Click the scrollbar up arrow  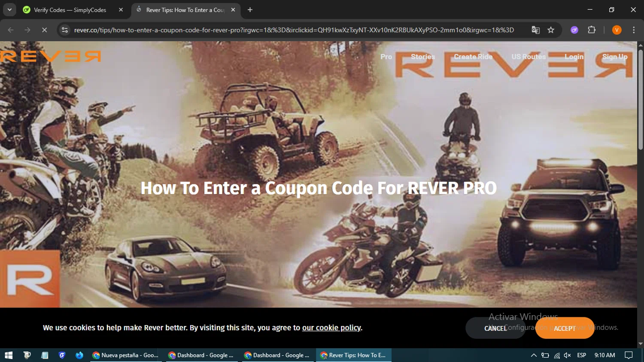pyautogui.click(x=641, y=45)
